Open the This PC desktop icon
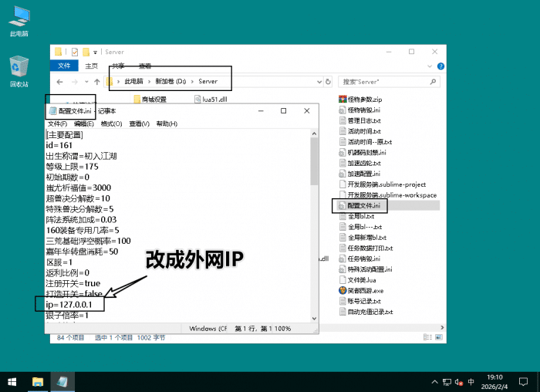The height and width of the screenshot is (392, 540). (19, 22)
